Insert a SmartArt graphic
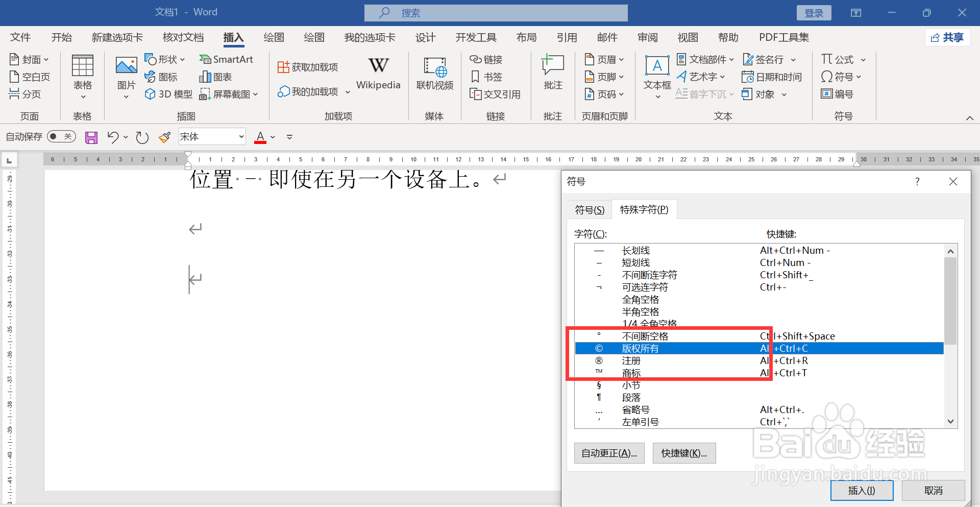Screen dimensions: 980x507 pos(226,59)
